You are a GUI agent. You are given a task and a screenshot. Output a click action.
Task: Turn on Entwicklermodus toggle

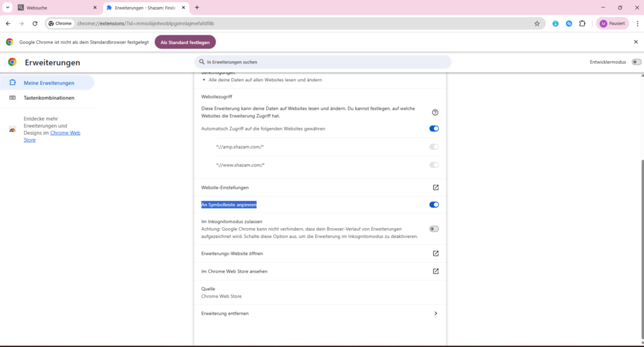click(x=636, y=62)
